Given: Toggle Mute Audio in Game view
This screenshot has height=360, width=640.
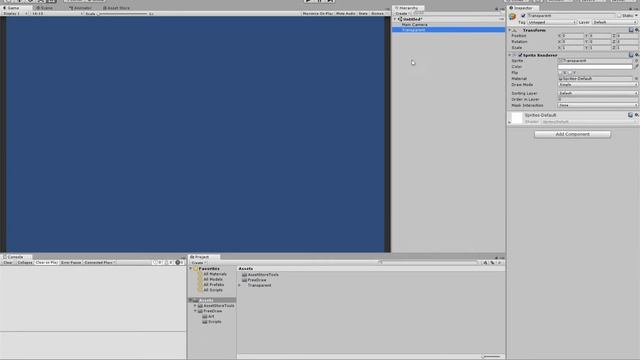Looking at the screenshot, I should [346, 13].
